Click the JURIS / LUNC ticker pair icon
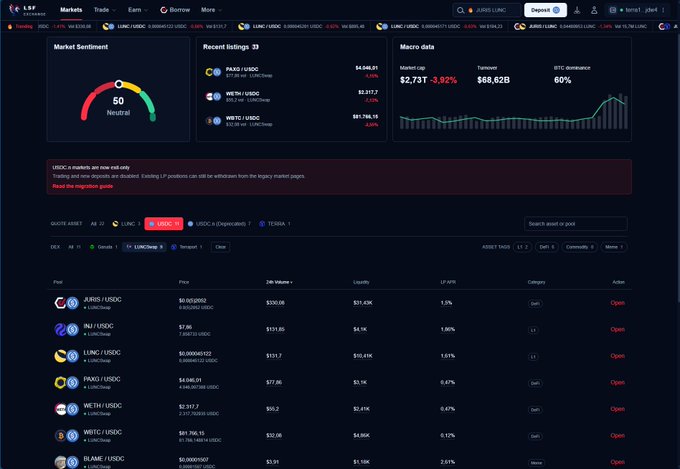680x469 pixels. click(x=520, y=26)
